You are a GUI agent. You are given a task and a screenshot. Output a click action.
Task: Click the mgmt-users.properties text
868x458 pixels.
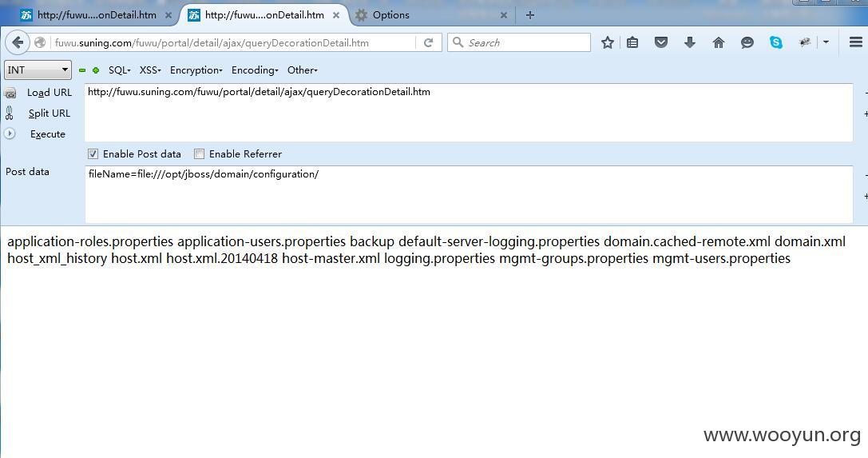721,259
